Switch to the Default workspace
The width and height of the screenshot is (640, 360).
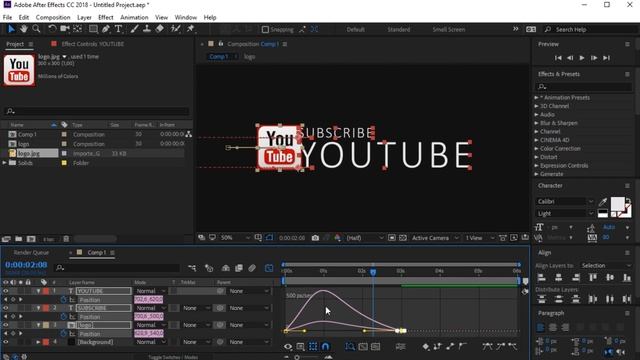pos(356,29)
